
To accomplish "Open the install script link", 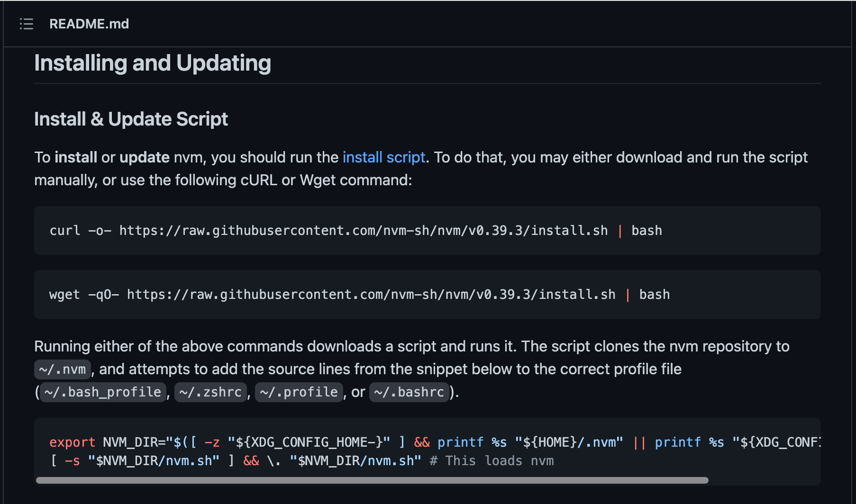I will pos(384,157).
